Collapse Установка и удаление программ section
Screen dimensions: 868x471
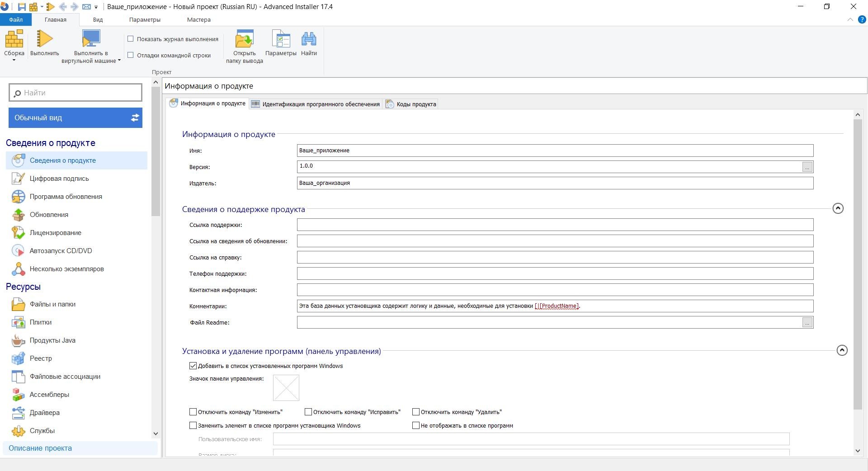coord(842,350)
